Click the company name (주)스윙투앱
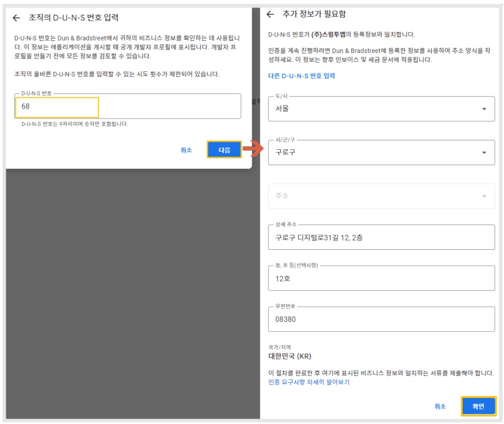The height and width of the screenshot is (424, 504). click(328, 34)
